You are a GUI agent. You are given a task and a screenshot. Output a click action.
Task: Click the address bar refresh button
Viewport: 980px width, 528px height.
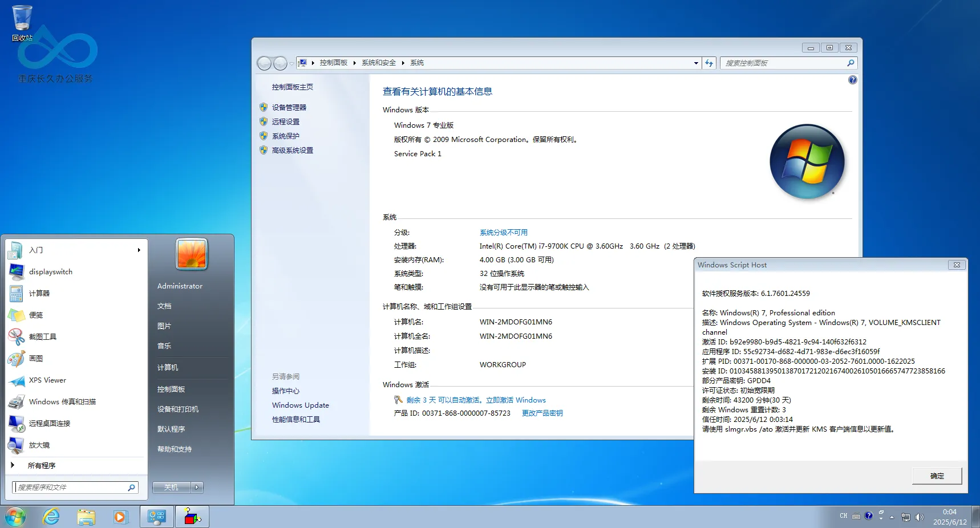click(709, 63)
